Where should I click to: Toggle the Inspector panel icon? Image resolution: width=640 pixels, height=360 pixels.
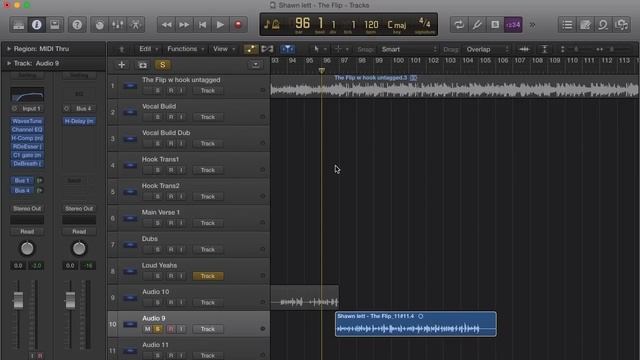[36, 25]
